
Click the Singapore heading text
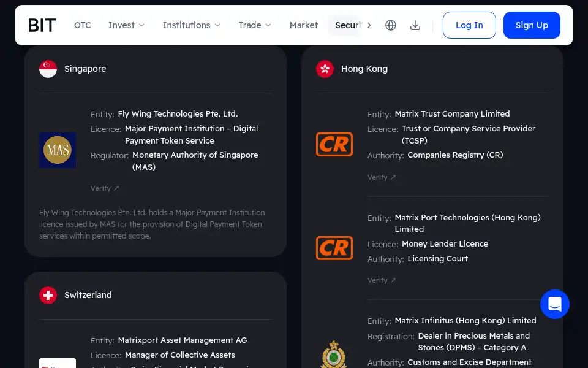(x=85, y=69)
